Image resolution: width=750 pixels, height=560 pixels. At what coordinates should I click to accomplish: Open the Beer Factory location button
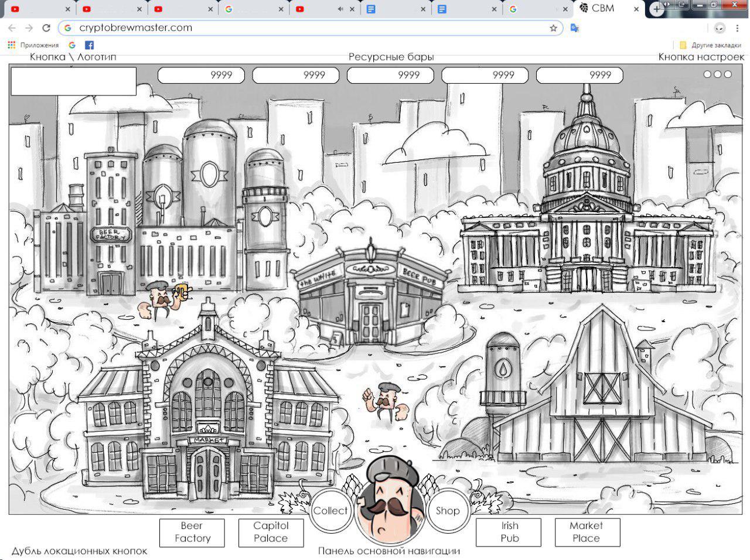[x=192, y=532]
